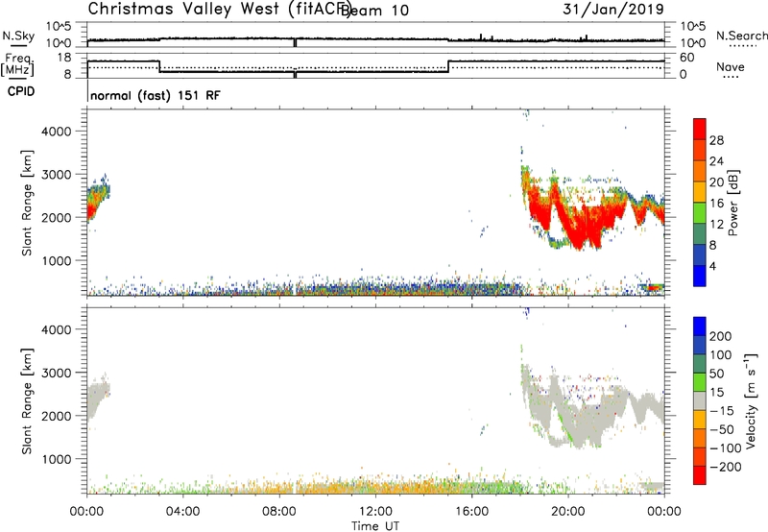768x532 pixels.
Task: Click the '1000' tick on the velocity panel axis
Action: point(57,459)
